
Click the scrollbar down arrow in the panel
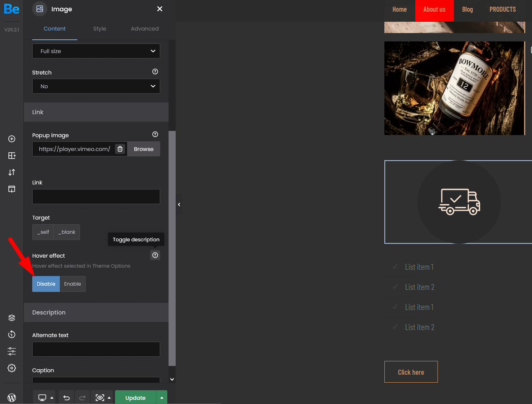172,379
